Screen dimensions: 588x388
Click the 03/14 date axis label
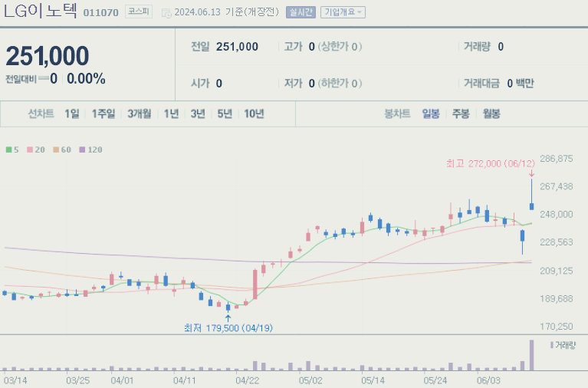point(15,380)
